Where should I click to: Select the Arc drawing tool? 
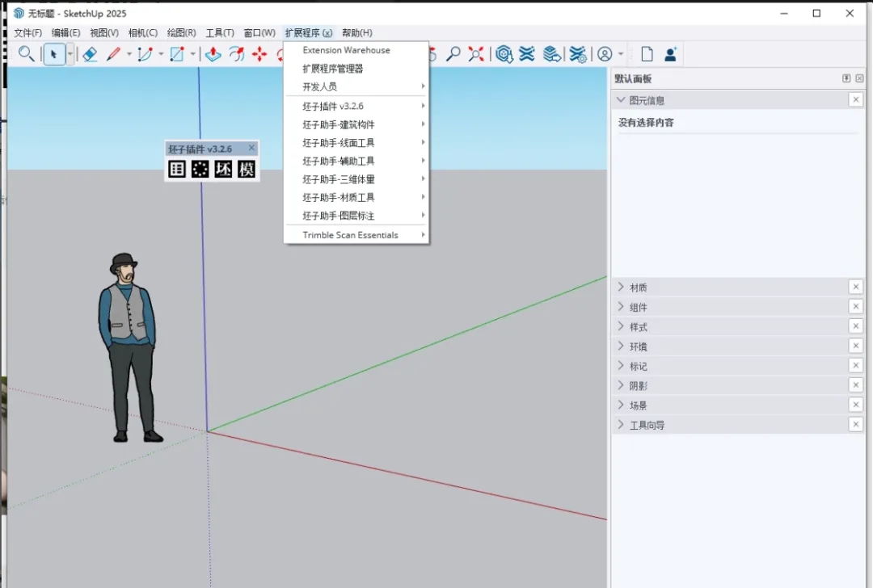point(145,54)
